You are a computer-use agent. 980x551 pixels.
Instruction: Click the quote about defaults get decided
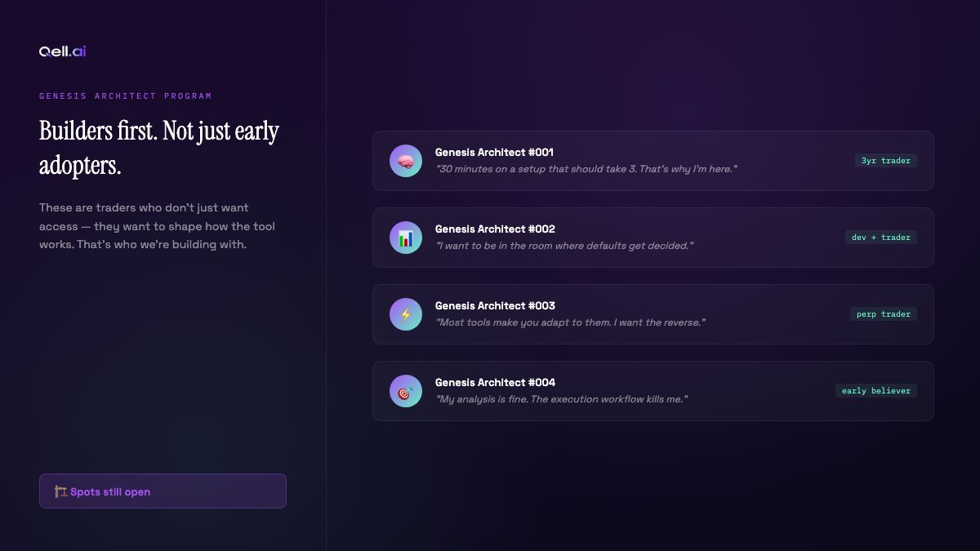[x=564, y=246]
